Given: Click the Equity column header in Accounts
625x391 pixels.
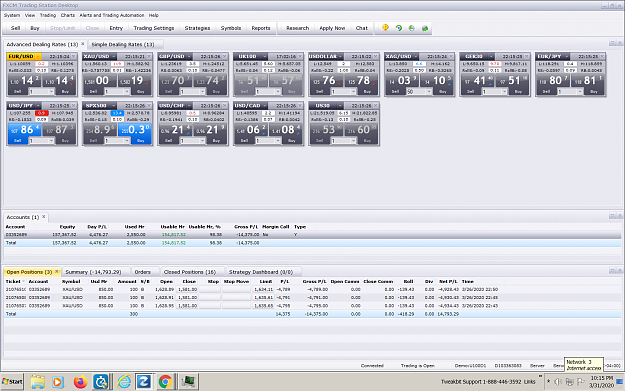Looking at the screenshot, I should (67, 226).
